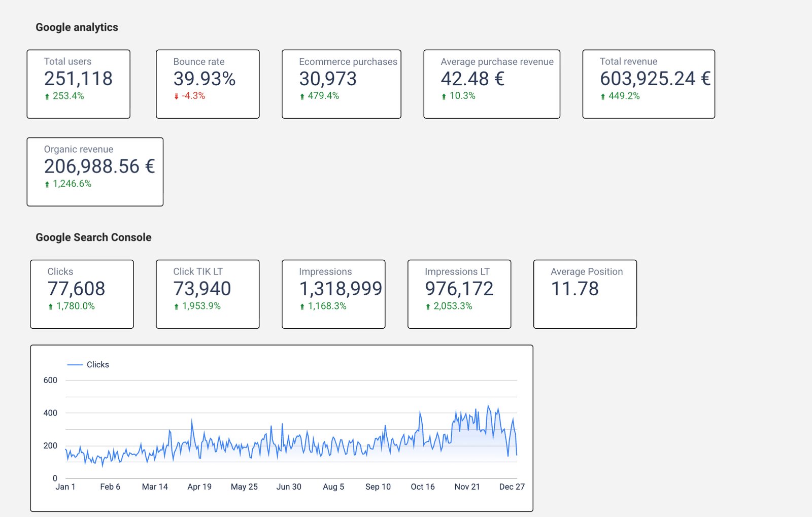
Task: Click the Jan 1 date on chart axis
Action: pyautogui.click(x=65, y=487)
